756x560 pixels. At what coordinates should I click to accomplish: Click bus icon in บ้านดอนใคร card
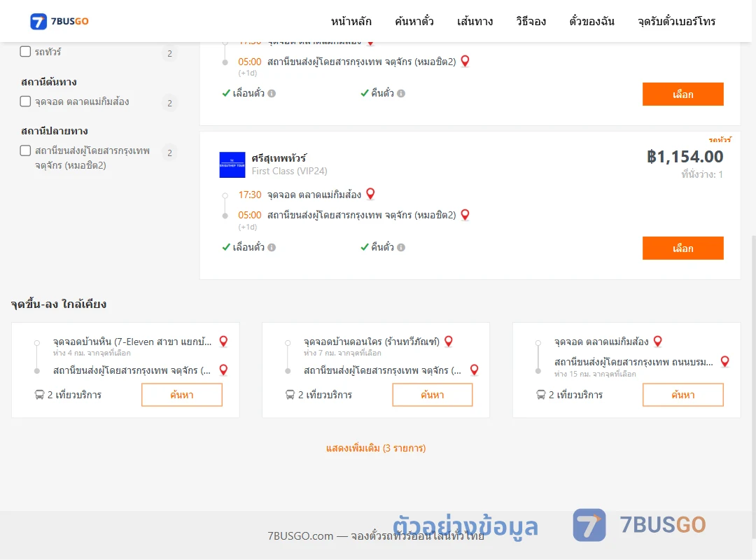[x=290, y=395]
